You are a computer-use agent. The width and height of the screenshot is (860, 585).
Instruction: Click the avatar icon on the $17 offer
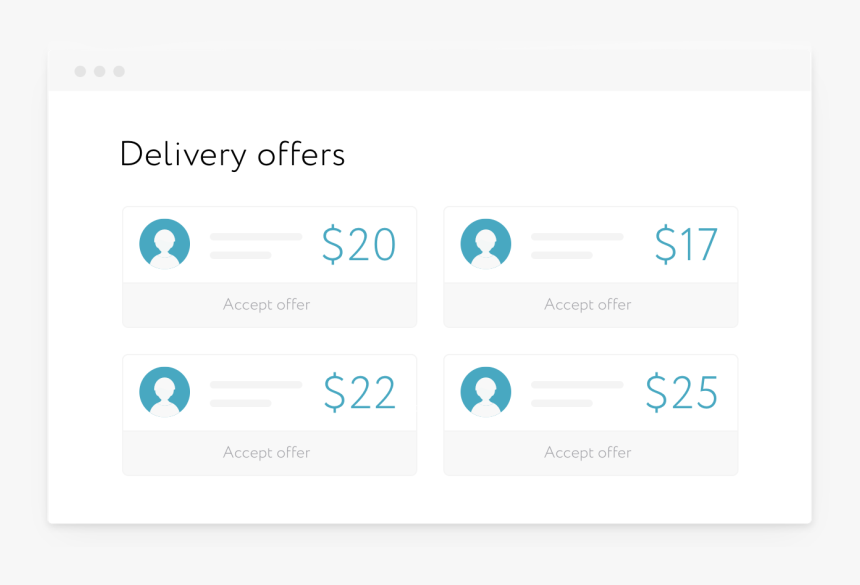click(x=486, y=244)
